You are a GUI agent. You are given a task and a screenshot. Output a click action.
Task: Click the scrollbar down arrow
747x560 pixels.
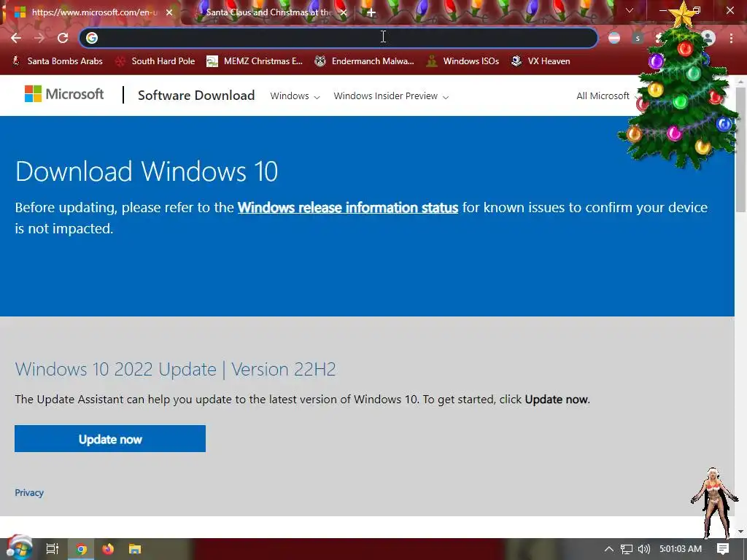tap(741, 532)
